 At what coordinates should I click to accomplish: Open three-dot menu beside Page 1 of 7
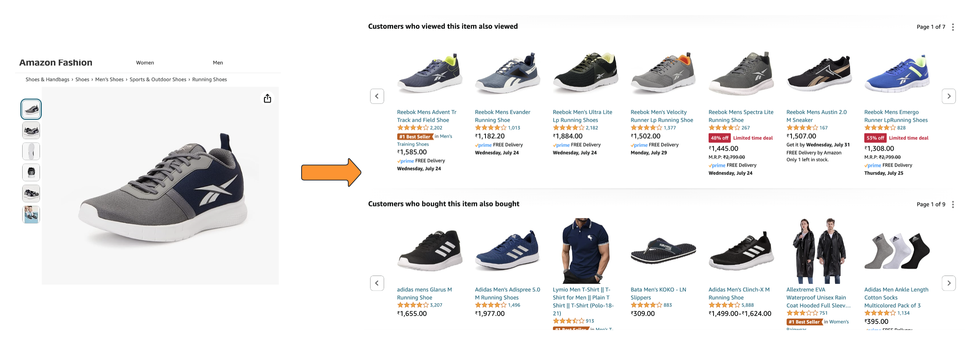(952, 27)
